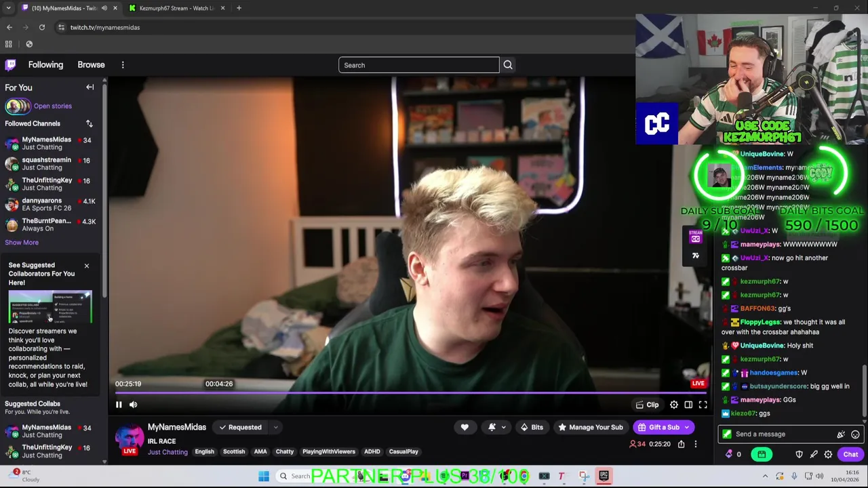Select the English tag
Viewport: 868px width, 488px height.
coord(204,452)
